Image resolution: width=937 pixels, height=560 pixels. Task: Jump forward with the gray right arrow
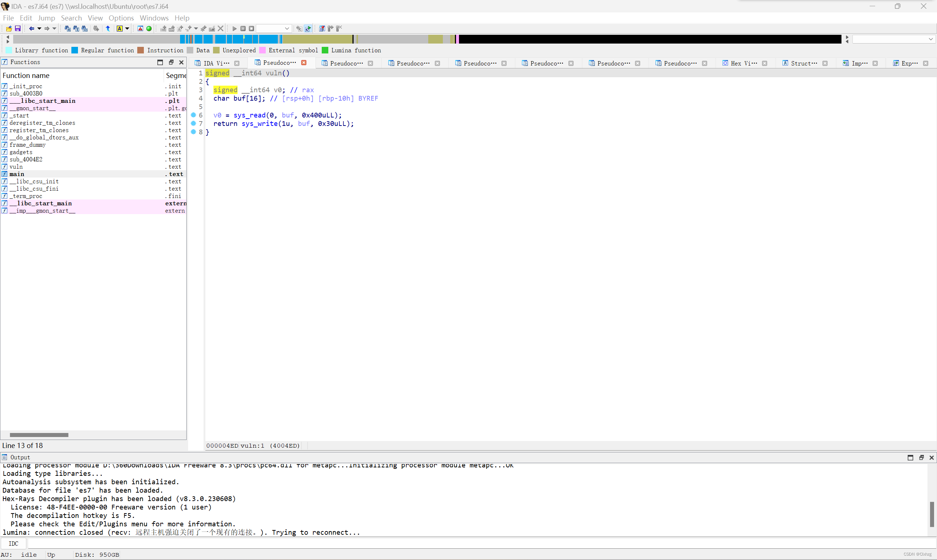47,29
